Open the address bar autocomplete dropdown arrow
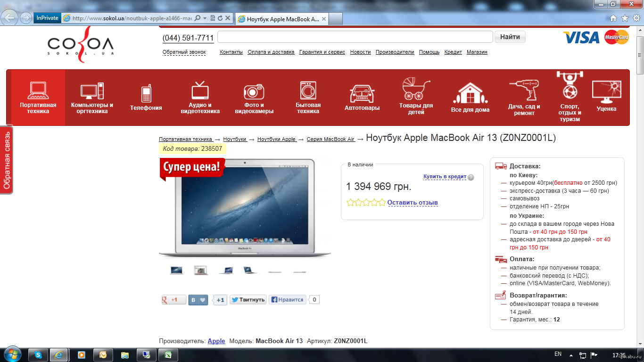 tap(205, 18)
